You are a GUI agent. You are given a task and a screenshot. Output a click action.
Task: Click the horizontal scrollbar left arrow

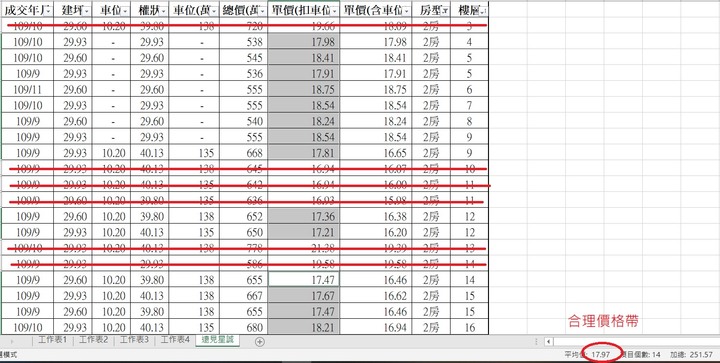click(x=548, y=341)
